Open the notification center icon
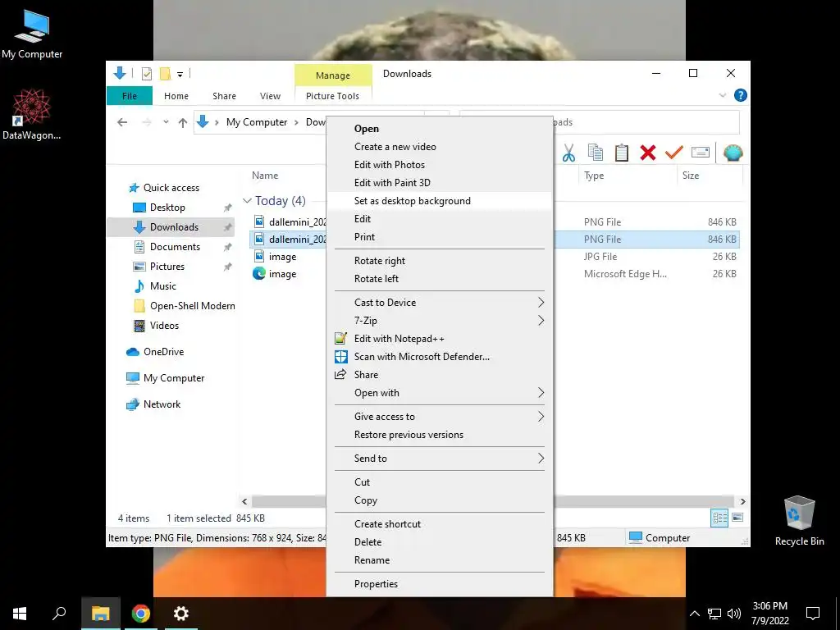The width and height of the screenshot is (840, 630). [813, 614]
